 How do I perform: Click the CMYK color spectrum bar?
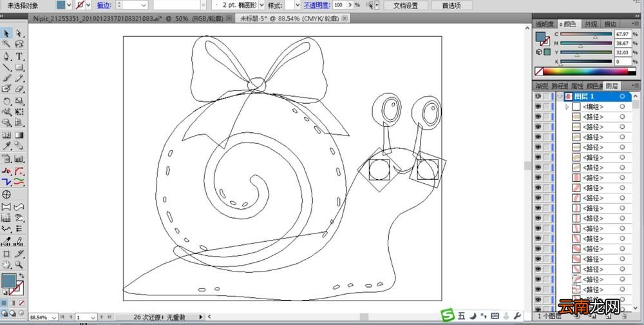point(589,72)
